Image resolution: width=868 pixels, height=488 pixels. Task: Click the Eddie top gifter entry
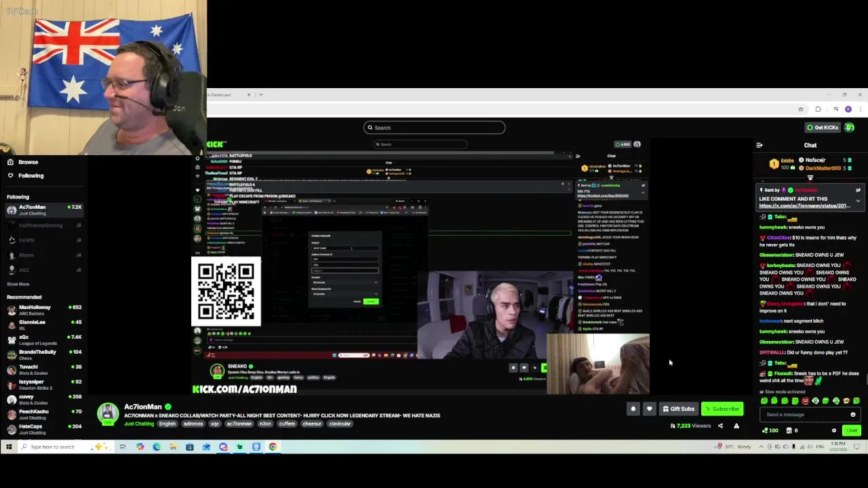[782, 164]
